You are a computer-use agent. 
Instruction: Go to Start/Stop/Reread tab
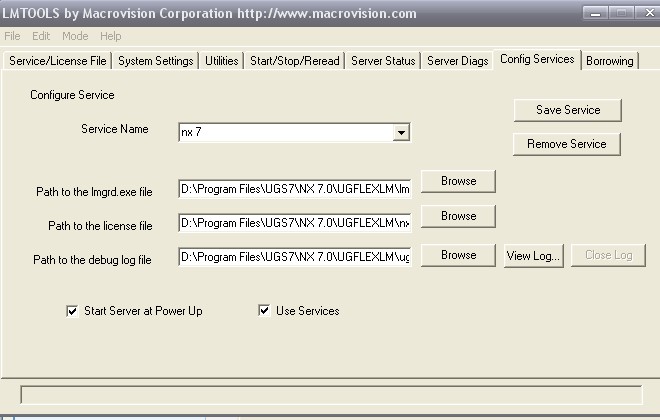coord(295,61)
